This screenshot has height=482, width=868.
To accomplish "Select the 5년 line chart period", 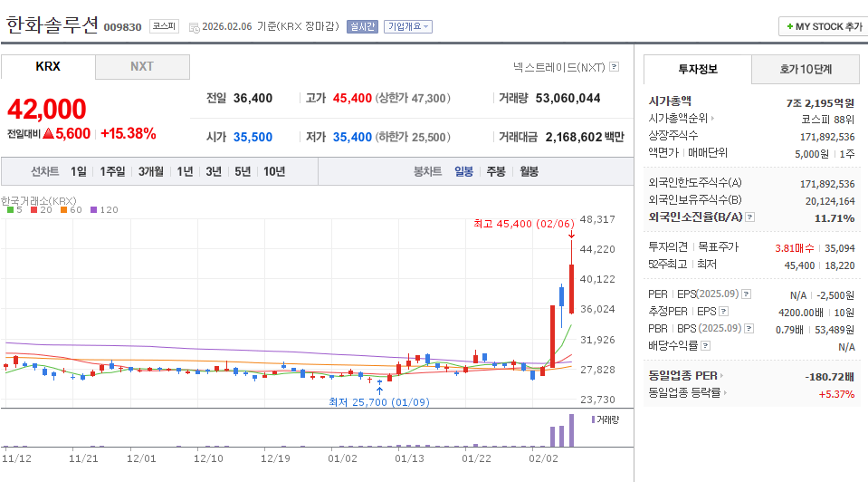I will pyautogui.click(x=243, y=172).
